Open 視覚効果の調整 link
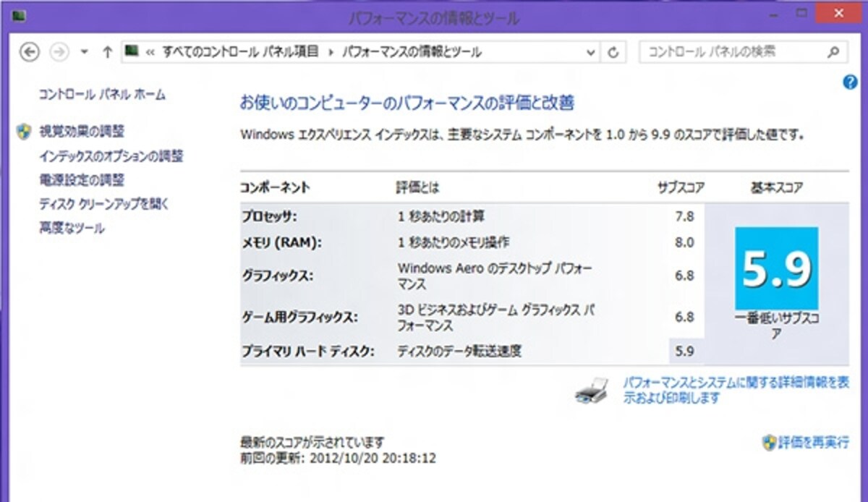The width and height of the screenshot is (868, 502). 82,132
